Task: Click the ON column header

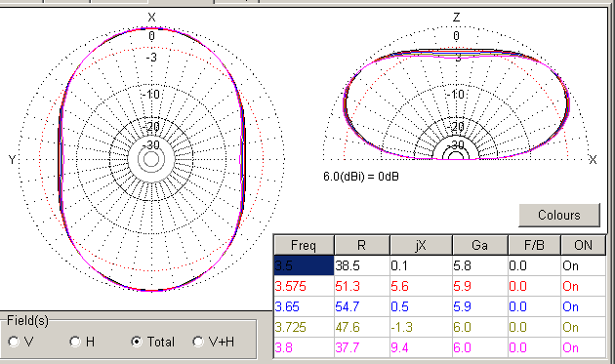Action: (583, 245)
